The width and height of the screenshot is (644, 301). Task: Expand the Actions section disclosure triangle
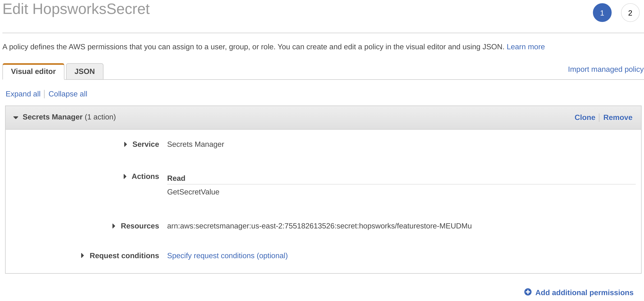(125, 176)
